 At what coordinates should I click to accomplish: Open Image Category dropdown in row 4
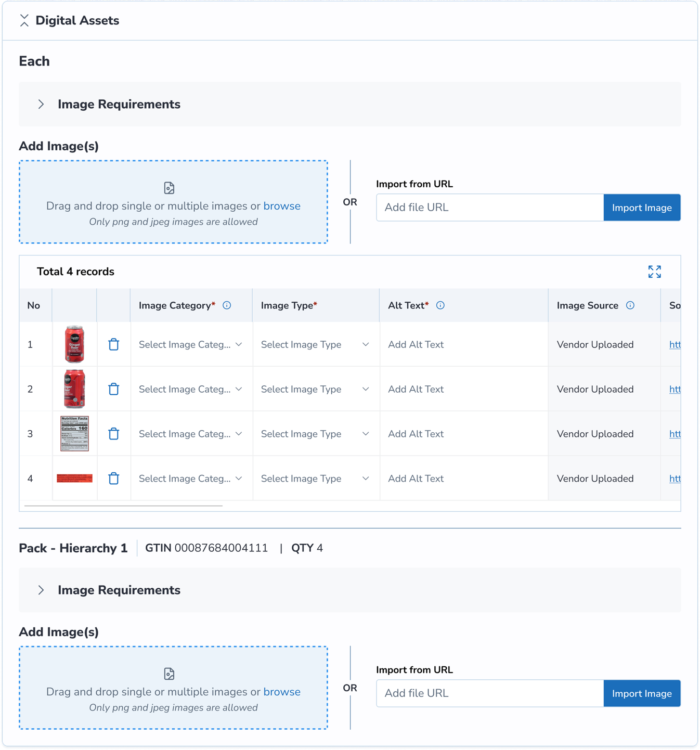pos(191,479)
